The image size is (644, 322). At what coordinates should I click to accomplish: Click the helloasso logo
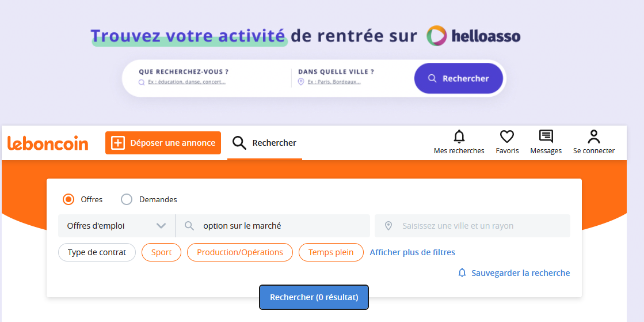[473, 36]
